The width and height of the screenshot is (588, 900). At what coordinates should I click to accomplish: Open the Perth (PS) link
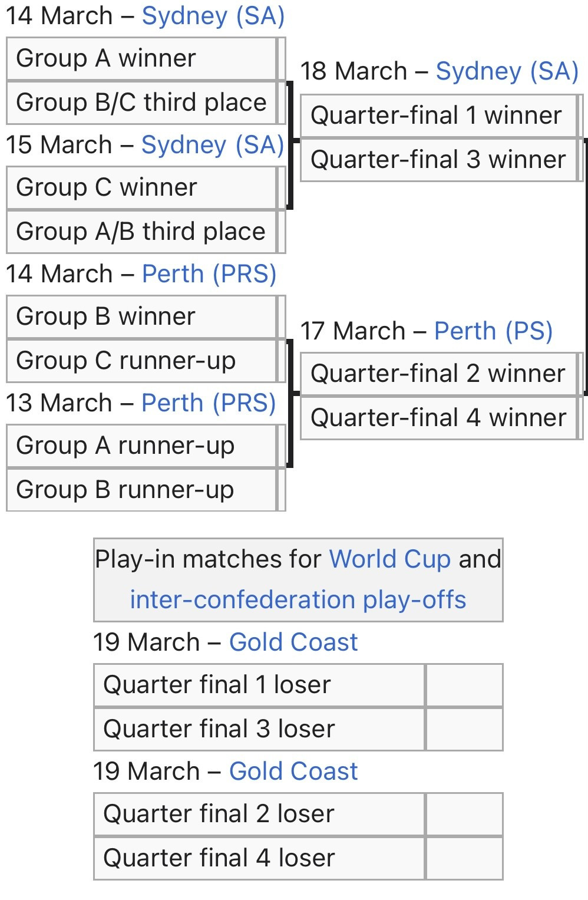493,331
